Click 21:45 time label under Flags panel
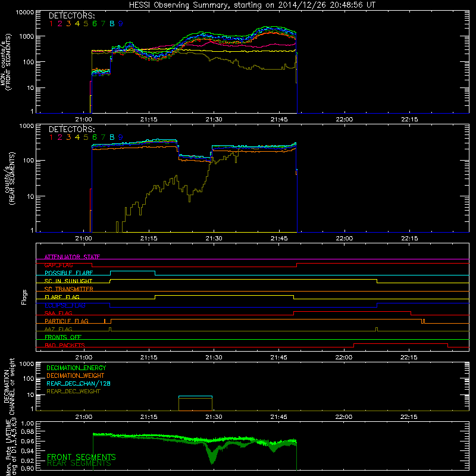Image resolution: width=476 pixels, height=476 pixels. point(278,358)
